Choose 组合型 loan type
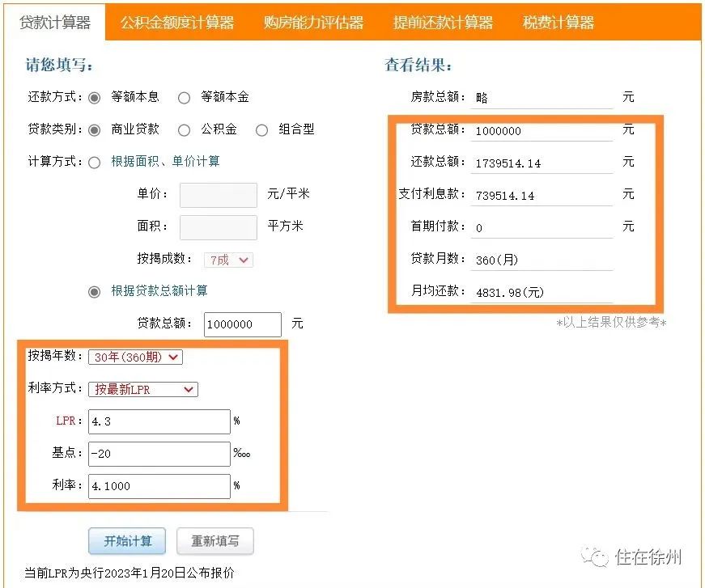705x588 pixels. coord(261,129)
